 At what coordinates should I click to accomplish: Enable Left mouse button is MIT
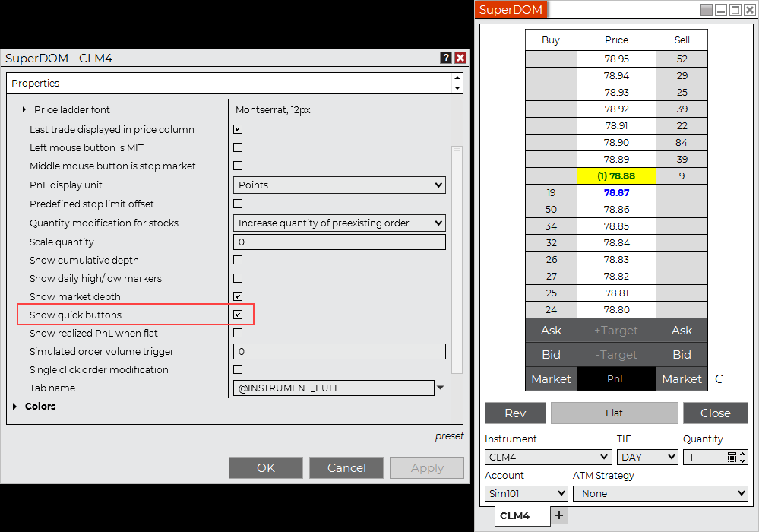point(238,147)
